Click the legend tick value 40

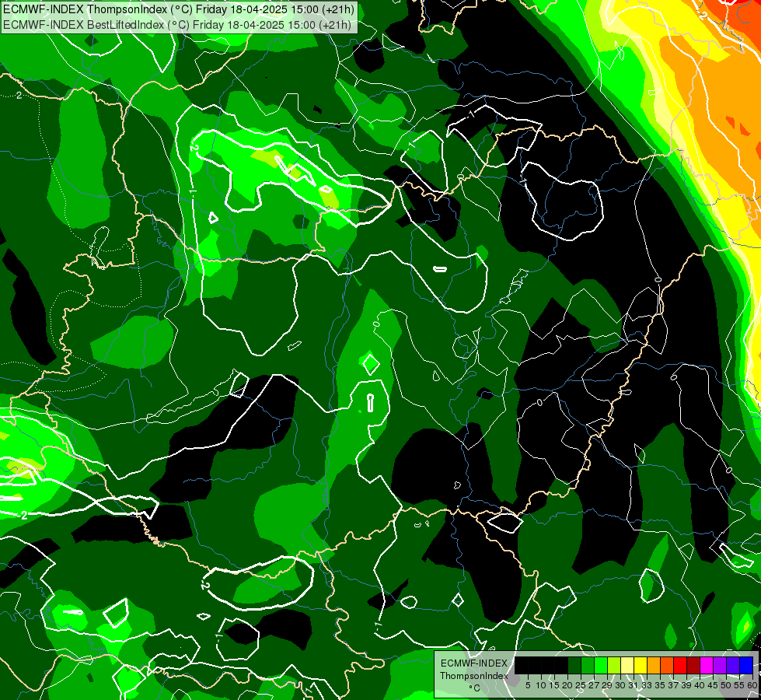coord(700,685)
